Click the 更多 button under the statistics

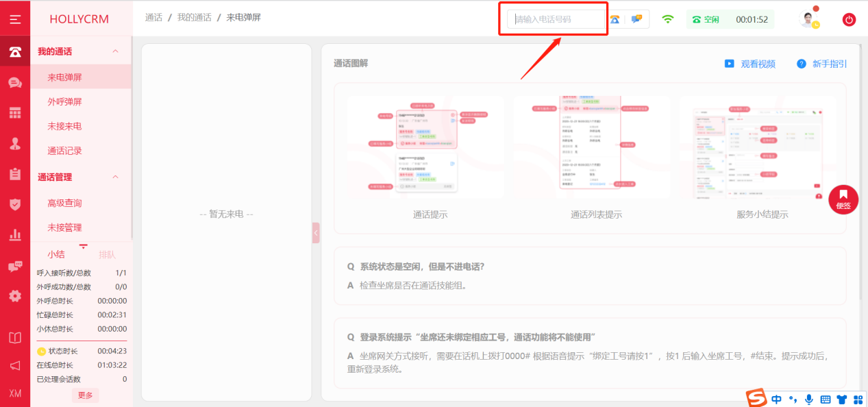point(86,395)
